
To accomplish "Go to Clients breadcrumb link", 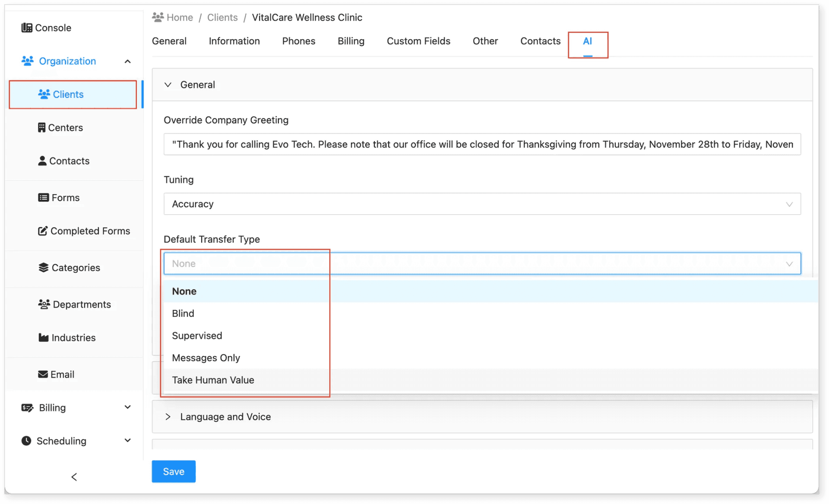I will 222,17.
